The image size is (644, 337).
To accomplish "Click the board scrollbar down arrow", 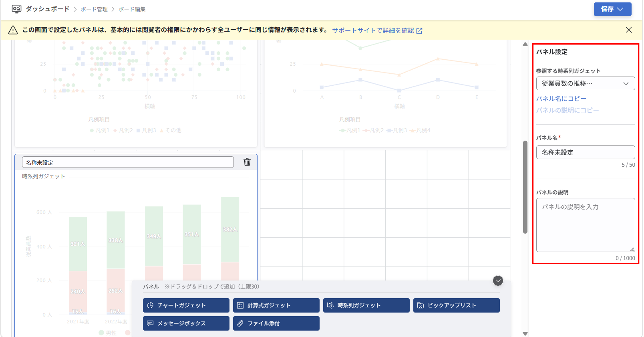I will pos(525,333).
